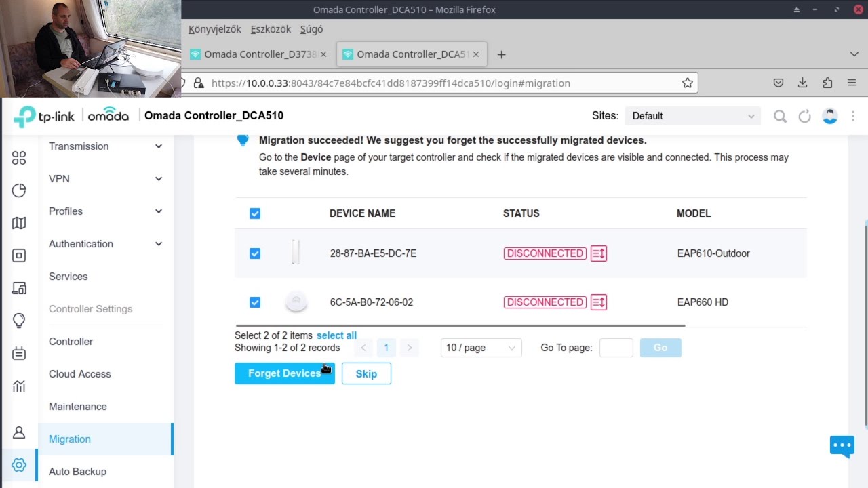Open the Statistics pie chart icon

(19, 190)
